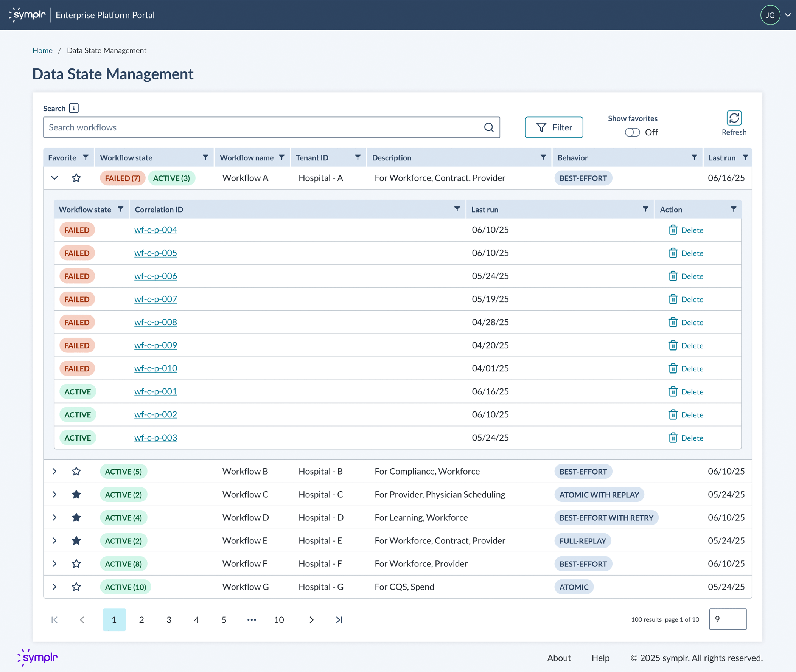
Task: Open correlation link wf-c-p-007
Action: tap(155, 299)
